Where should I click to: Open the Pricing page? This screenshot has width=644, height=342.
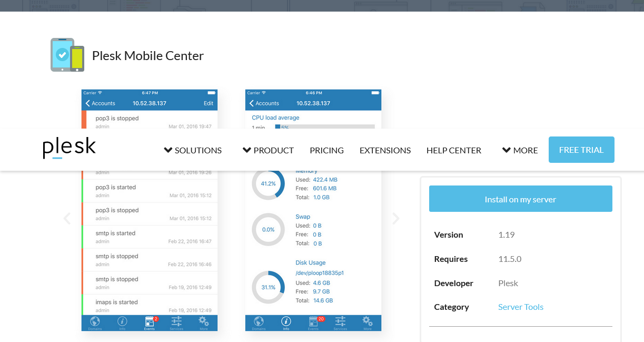[x=326, y=150]
